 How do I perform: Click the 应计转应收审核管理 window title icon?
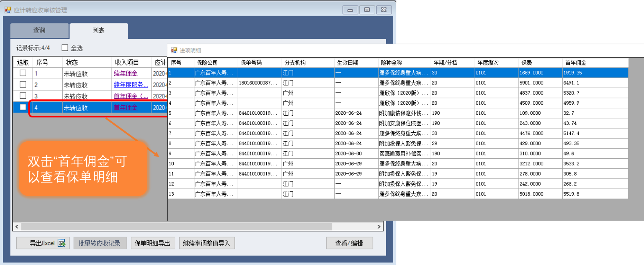tap(8, 10)
